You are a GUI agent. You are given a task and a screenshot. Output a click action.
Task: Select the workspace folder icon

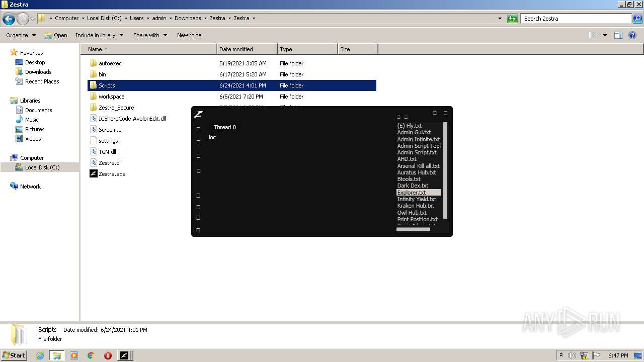[93, 97]
